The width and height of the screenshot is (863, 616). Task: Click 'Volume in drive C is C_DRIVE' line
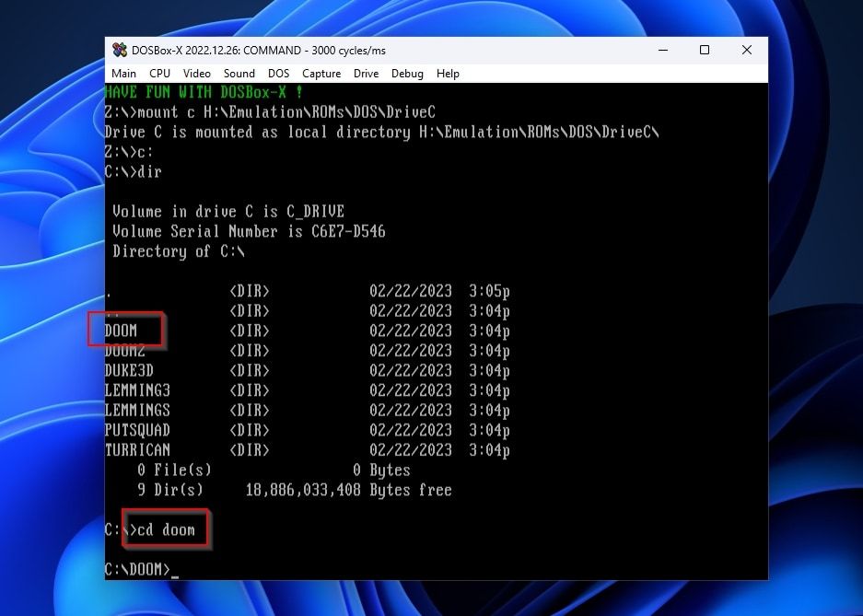pos(228,211)
